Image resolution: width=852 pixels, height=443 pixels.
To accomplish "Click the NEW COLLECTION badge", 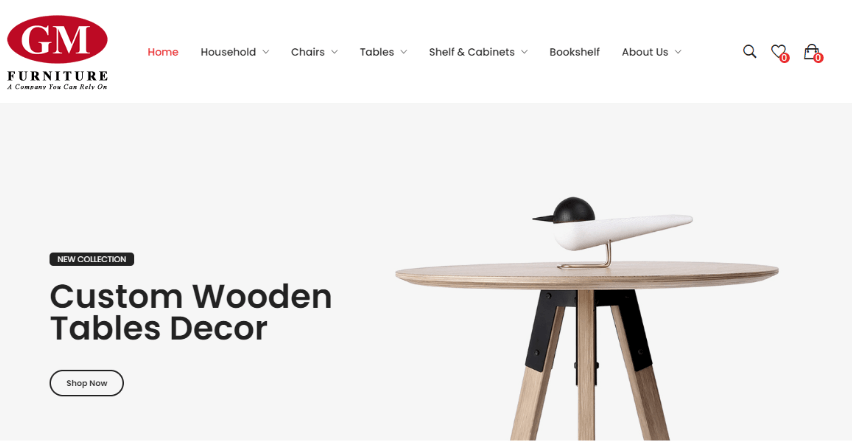I will coord(92,259).
